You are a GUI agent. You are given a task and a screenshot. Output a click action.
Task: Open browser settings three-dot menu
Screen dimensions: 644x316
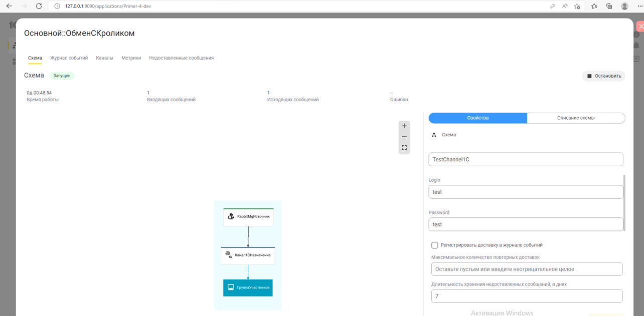pos(639,6)
